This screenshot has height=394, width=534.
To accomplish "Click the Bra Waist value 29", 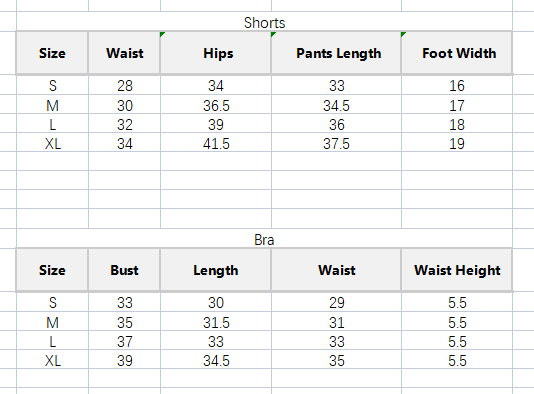I will pyautogui.click(x=336, y=302).
